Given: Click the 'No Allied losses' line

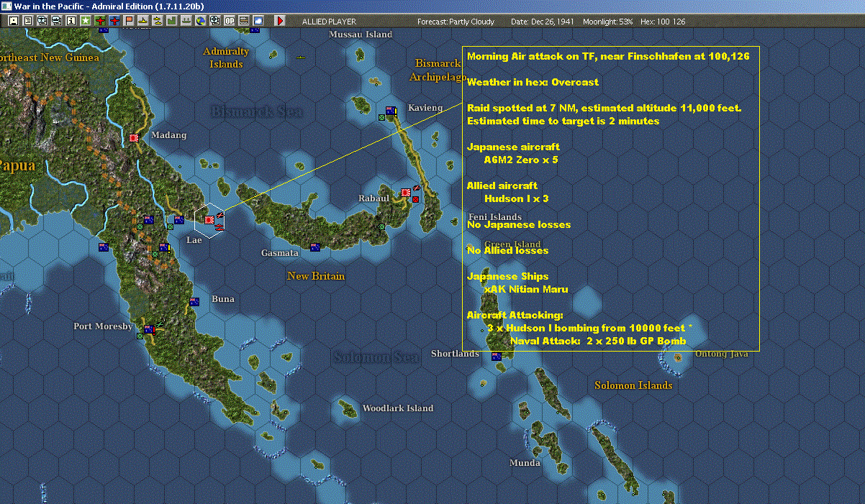Looking at the screenshot, I should 507,250.
